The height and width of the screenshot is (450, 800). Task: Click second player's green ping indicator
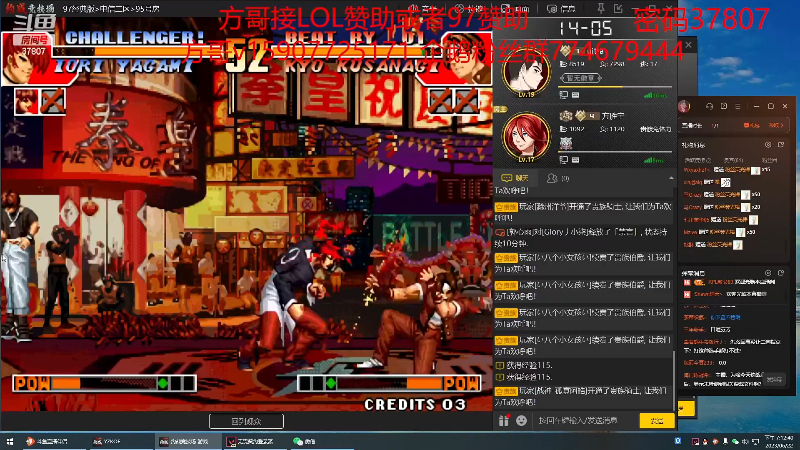(654, 160)
